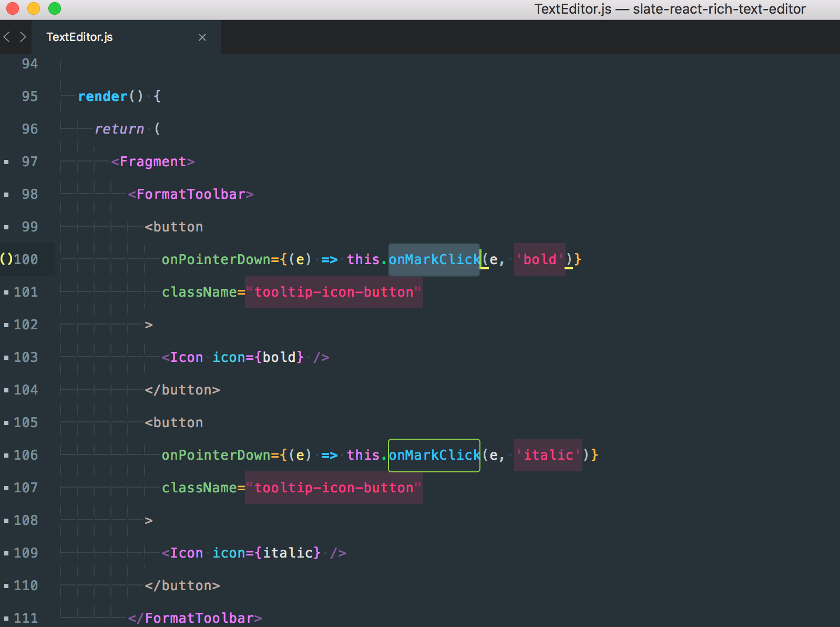The image size is (840, 627).
Task: Click the gutter mark beside line 103
Action: [x=6, y=358]
